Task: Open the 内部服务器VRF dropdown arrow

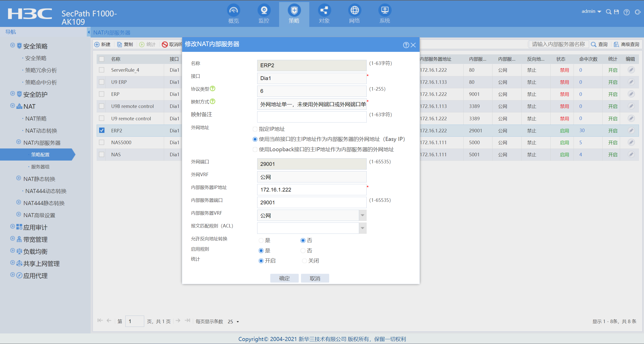Action: click(362, 215)
